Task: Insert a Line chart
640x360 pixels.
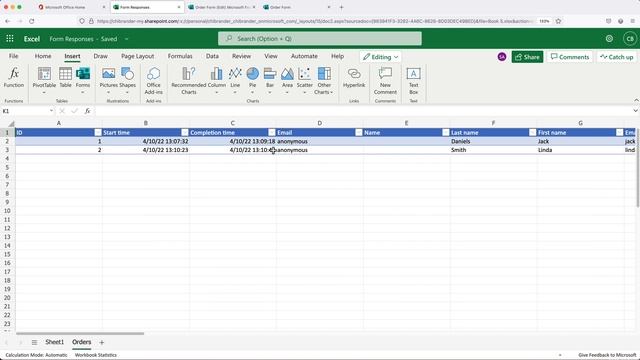Action: click(235, 80)
